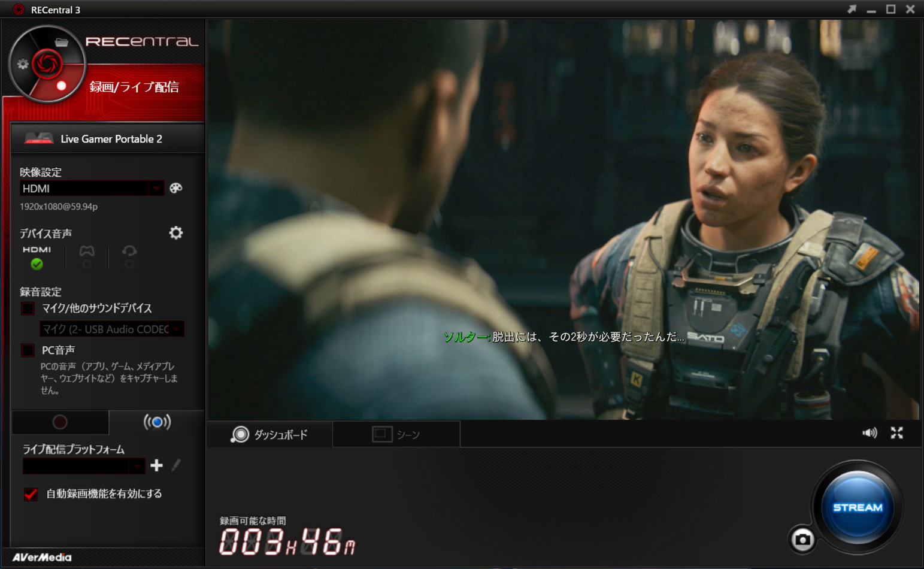Take a snapshot with the camera icon
Viewport: 924px width, 569px height.
click(x=802, y=540)
